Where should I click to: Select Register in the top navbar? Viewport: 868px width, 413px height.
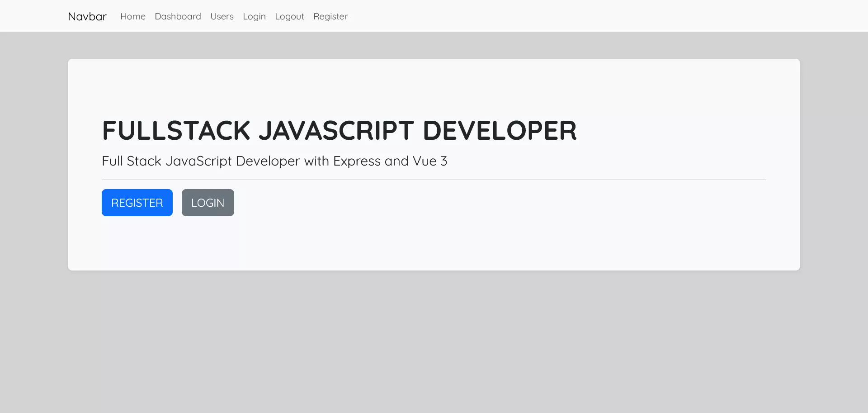click(x=330, y=16)
